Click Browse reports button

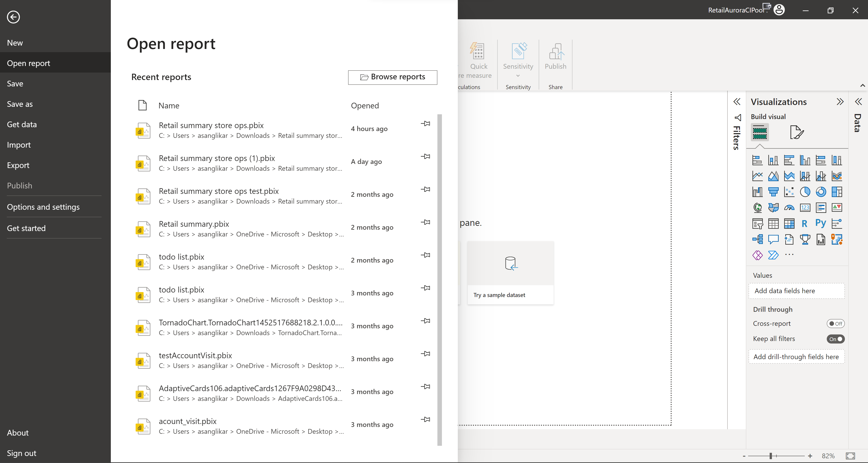[x=393, y=77]
